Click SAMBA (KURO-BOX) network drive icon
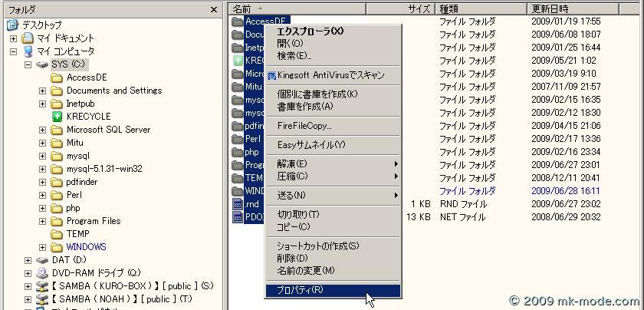The image size is (644, 310). 42,286
